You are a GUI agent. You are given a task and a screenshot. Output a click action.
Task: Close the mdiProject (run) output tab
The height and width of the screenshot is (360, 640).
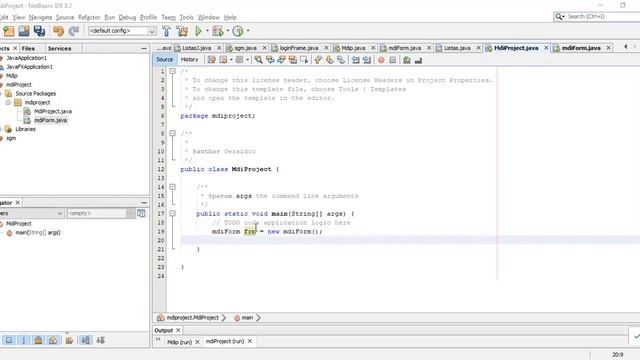click(x=250, y=341)
